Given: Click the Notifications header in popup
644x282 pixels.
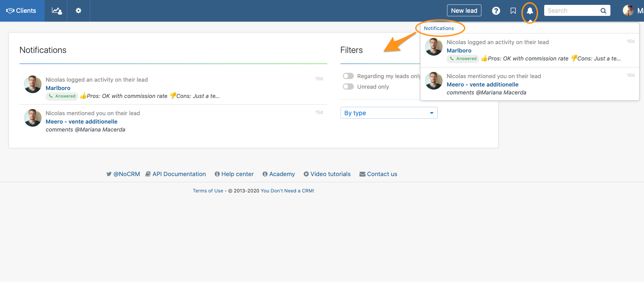Looking at the screenshot, I should pyautogui.click(x=439, y=28).
